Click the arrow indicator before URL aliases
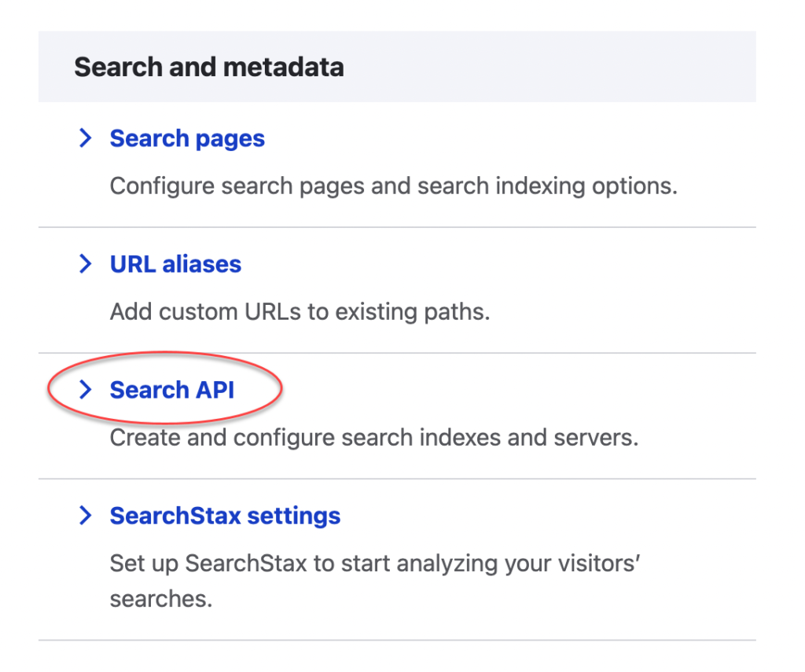Viewport: 805px width, 672px height. [86, 264]
